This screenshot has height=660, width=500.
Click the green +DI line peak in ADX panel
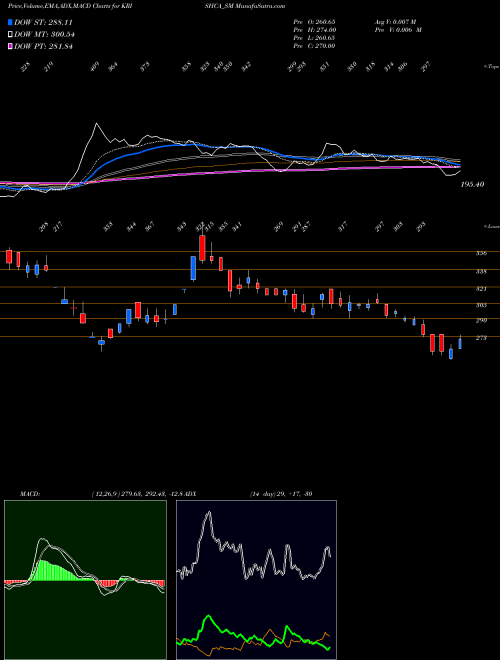tap(208, 617)
